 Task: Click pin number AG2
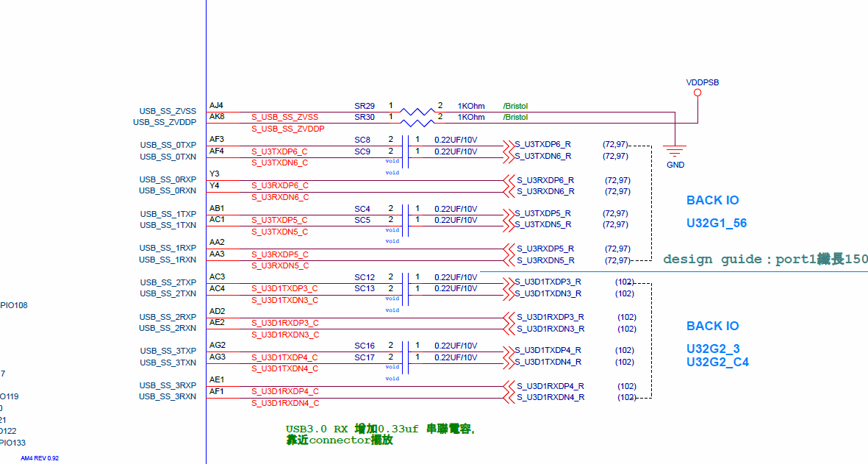218,345
